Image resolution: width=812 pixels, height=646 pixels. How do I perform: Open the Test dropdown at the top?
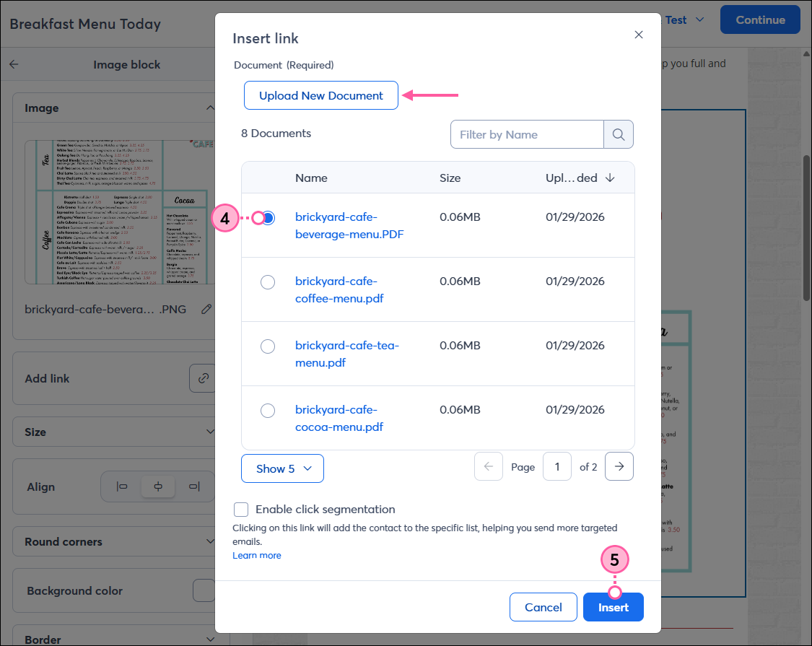pos(681,19)
